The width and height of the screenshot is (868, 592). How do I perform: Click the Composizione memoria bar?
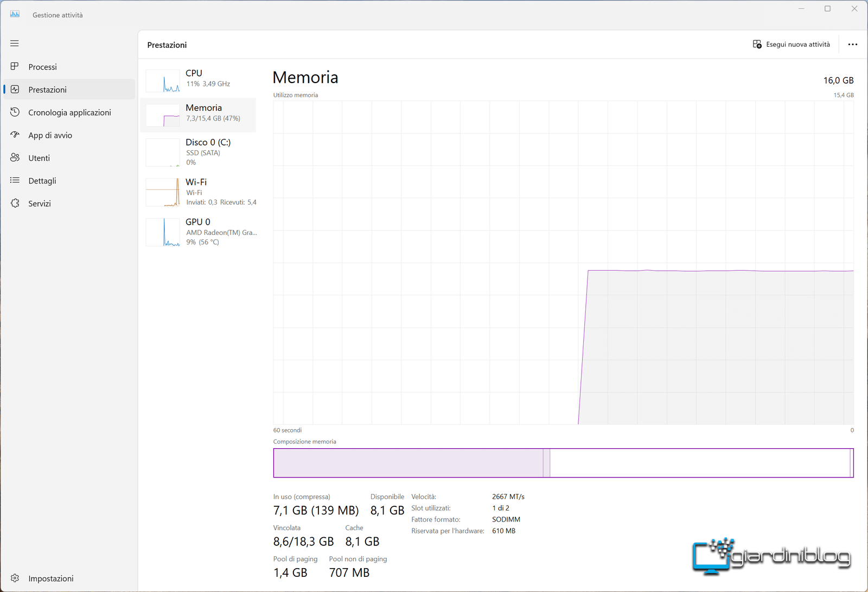[563, 463]
